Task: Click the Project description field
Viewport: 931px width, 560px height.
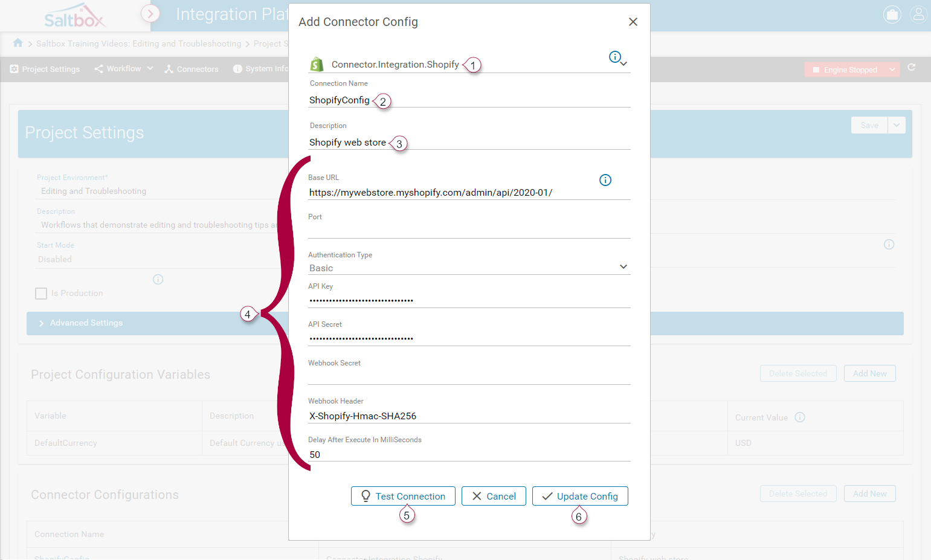Action: click(162, 225)
